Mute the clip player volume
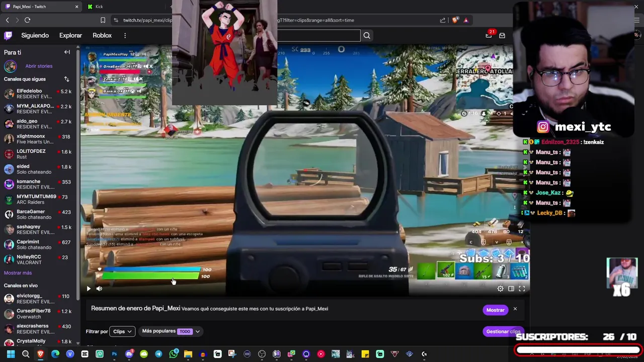The image size is (644, 362). coord(99,289)
